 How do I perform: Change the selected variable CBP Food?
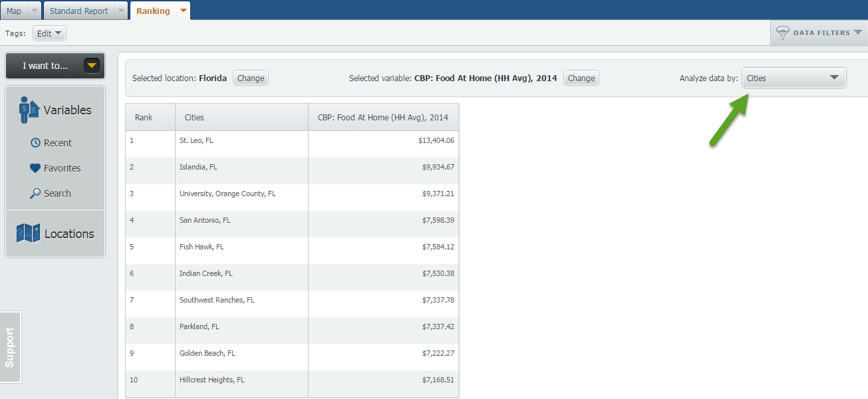tap(581, 78)
